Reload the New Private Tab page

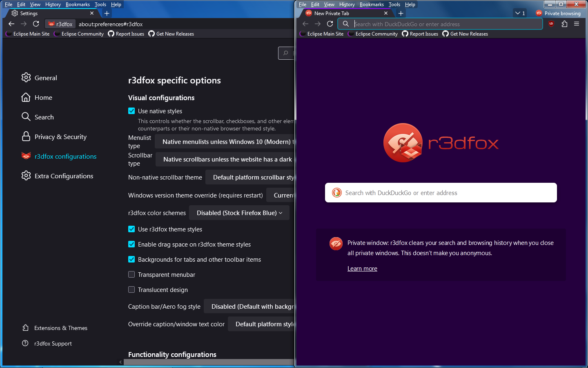(x=330, y=24)
